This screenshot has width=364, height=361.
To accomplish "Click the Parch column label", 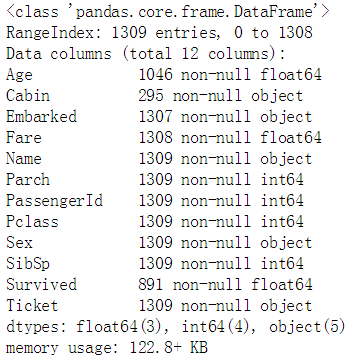I will (x=28, y=180).
